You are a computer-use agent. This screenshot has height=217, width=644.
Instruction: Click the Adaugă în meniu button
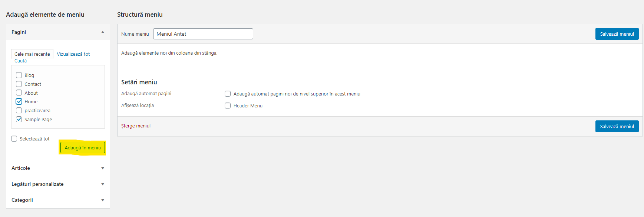(83, 148)
